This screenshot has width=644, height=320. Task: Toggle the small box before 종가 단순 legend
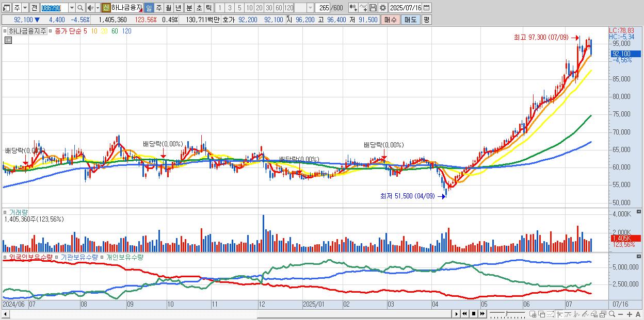pyautogui.click(x=51, y=31)
